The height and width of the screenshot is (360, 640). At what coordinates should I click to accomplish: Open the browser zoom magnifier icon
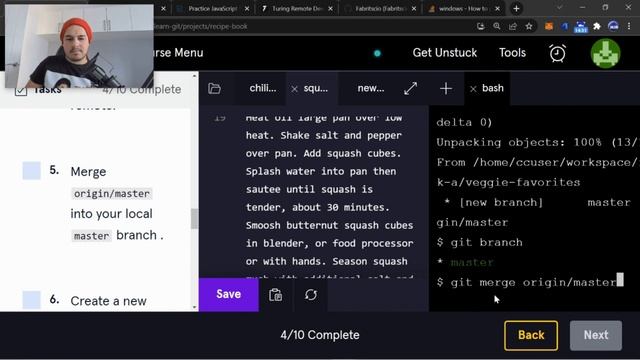pos(497,27)
